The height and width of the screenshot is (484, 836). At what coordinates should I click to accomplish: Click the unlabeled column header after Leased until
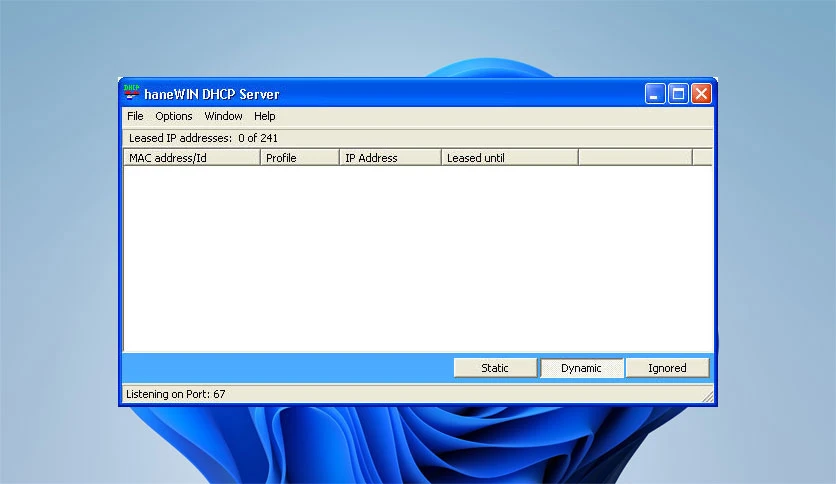(x=636, y=158)
